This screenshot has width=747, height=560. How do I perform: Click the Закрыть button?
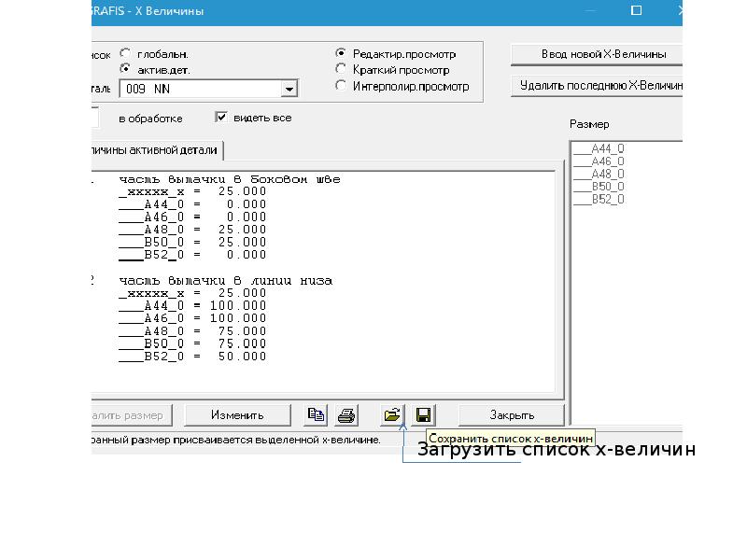512,415
